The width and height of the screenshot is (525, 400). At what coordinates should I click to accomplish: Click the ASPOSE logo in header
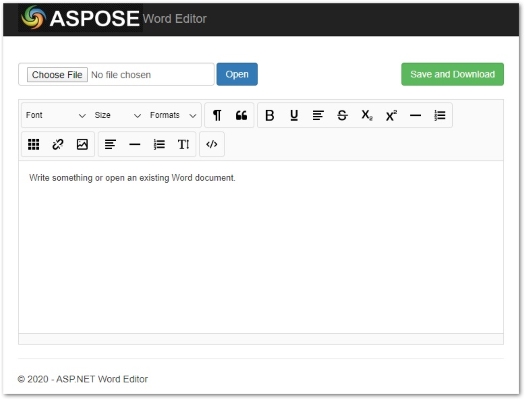coord(80,18)
